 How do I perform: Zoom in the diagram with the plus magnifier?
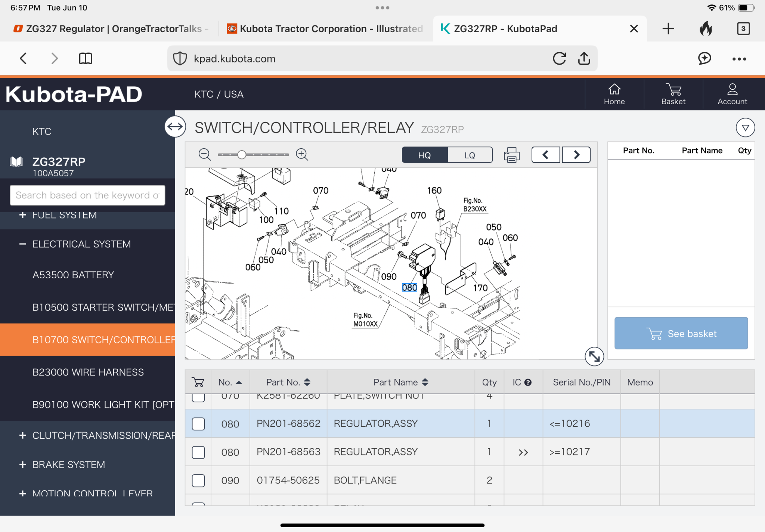click(302, 154)
